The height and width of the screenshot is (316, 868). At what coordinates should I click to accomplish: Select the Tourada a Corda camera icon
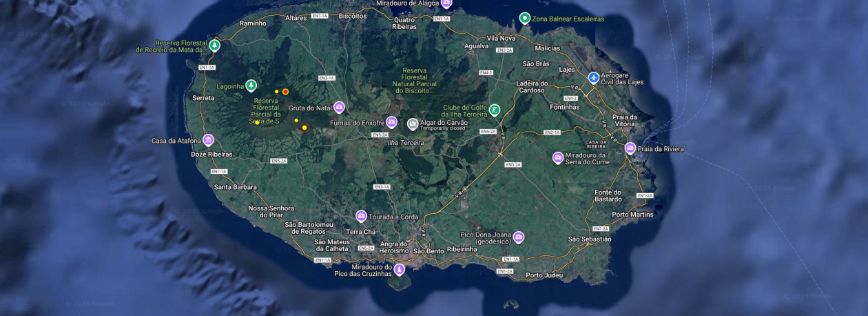pyautogui.click(x=361, y=216)
